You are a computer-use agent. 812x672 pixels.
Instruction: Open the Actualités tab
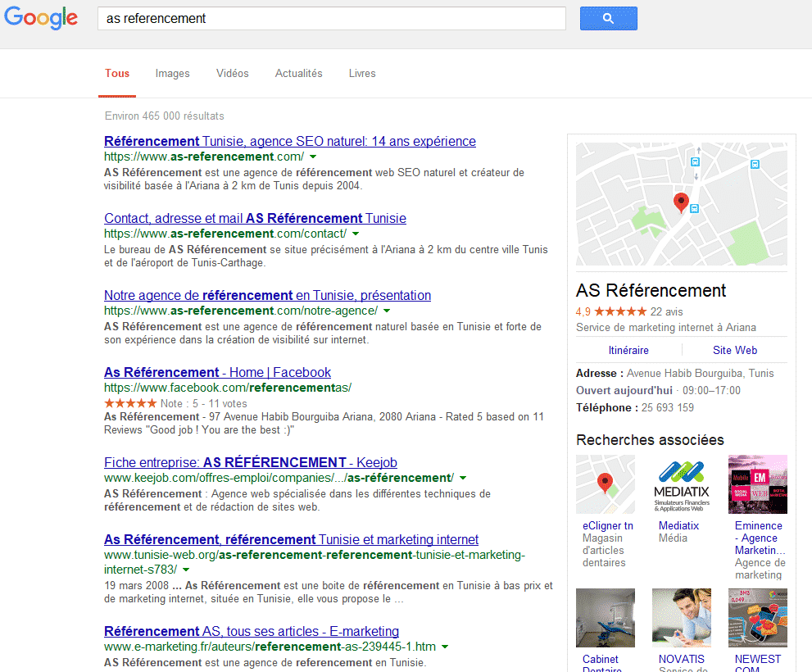[299, 74]
